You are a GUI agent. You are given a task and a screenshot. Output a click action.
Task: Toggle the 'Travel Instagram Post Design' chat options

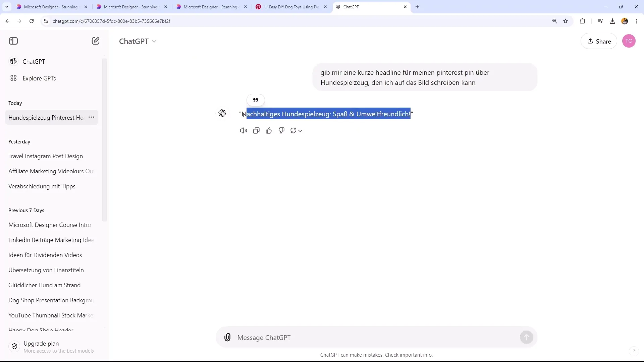[91, 156]
